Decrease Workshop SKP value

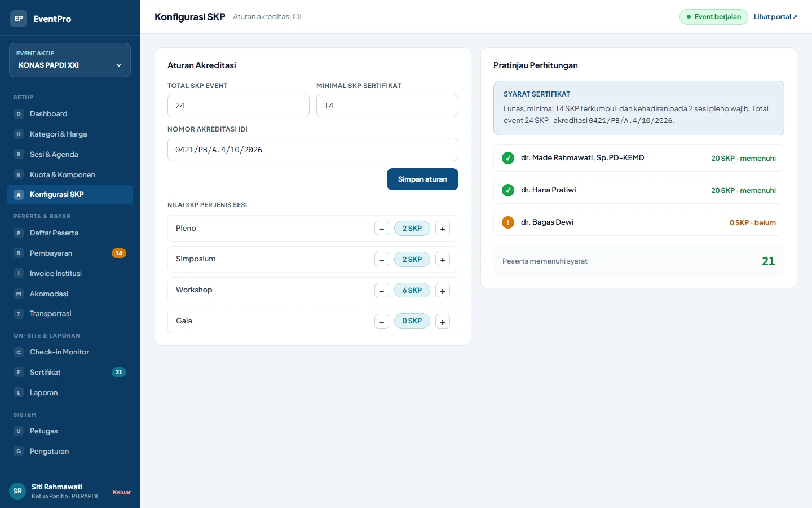(x=382, y=291)
